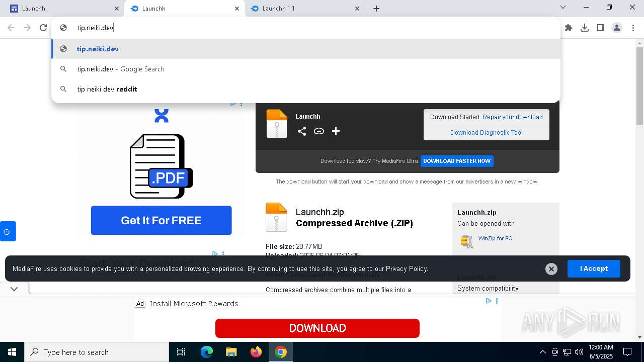This screenshot has height=362, width=644.
Task: Click the PDF document ad image
Action: (161, 166)
